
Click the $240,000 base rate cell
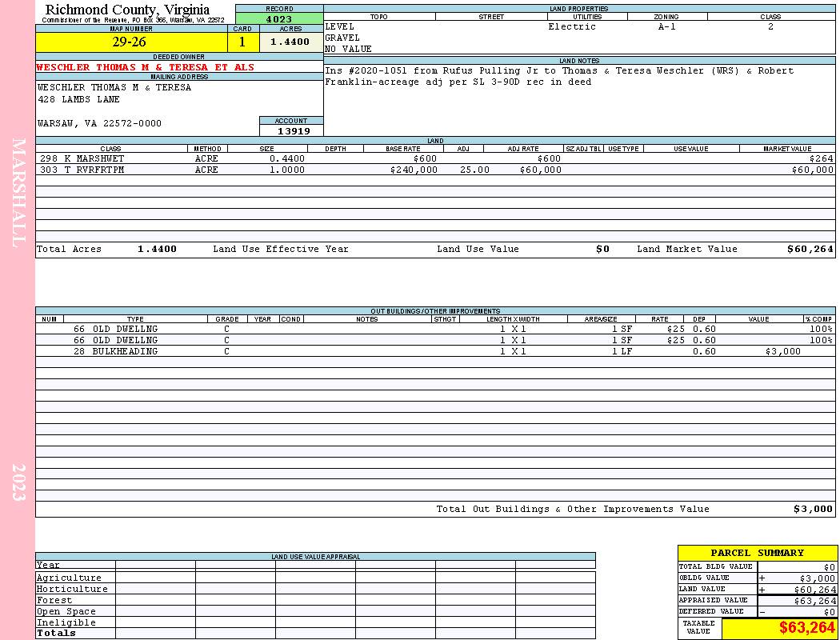414,170
